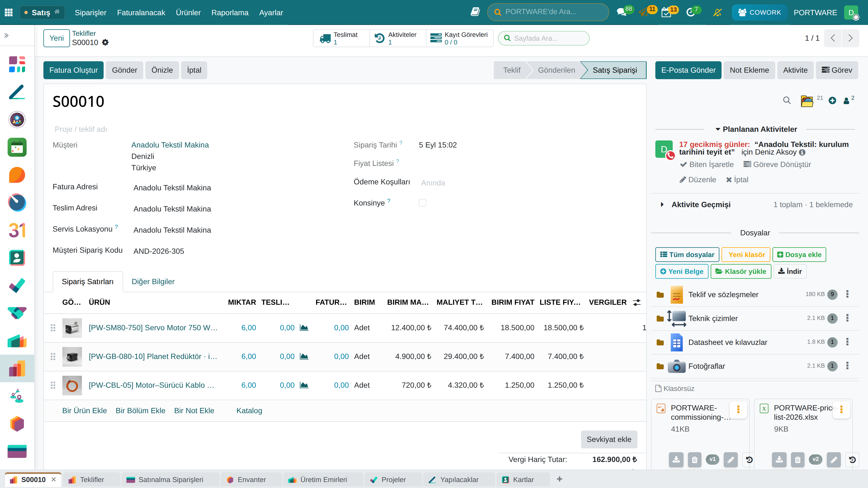Click the Servo Motor product thumbnail
Viewport: 868px width, 488px height.
click(72, 328)
